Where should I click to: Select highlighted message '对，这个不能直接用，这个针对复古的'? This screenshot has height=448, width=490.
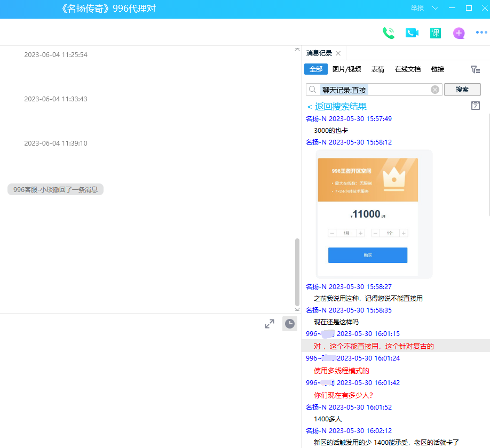point(374,346)
